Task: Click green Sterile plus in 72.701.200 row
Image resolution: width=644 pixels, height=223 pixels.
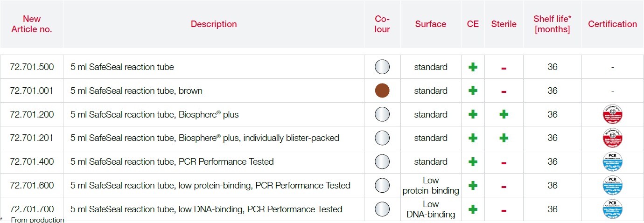Action: (504, 114)
